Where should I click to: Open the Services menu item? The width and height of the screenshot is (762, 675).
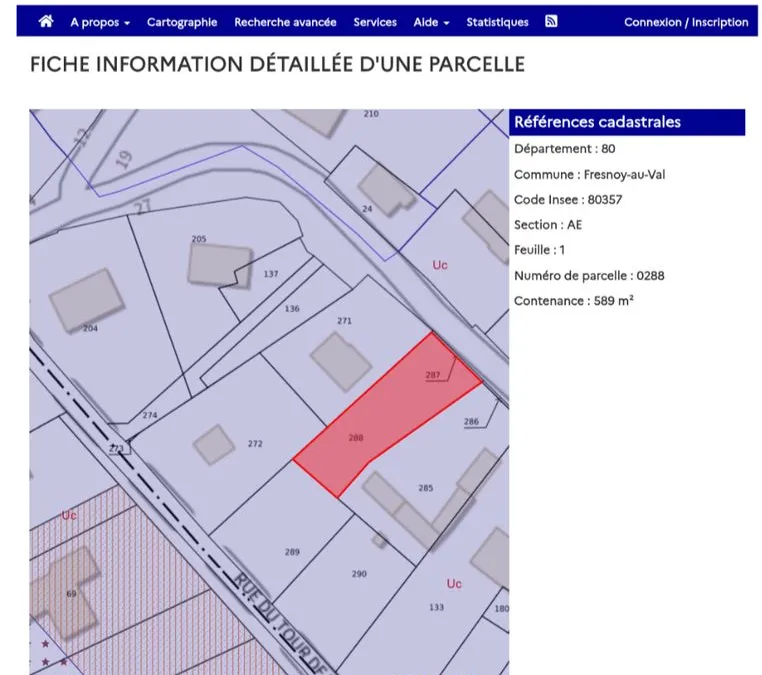[x=375, y=22]
